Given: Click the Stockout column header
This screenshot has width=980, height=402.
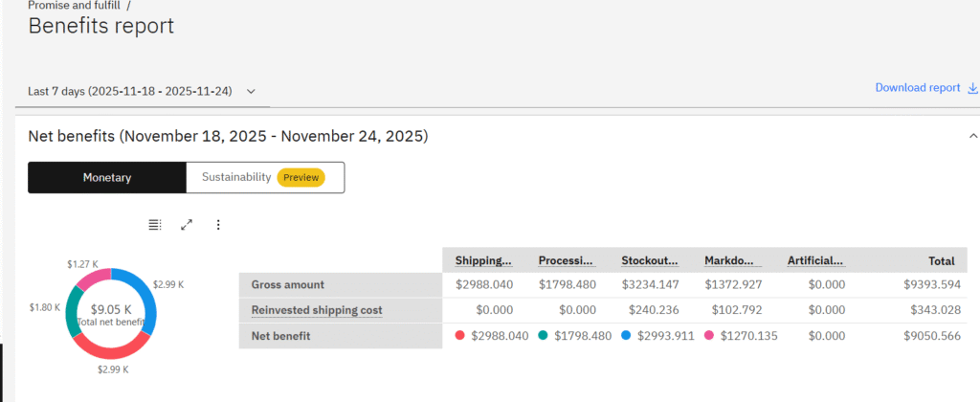Looking at the screenshot, I should (x=650, y=260).
